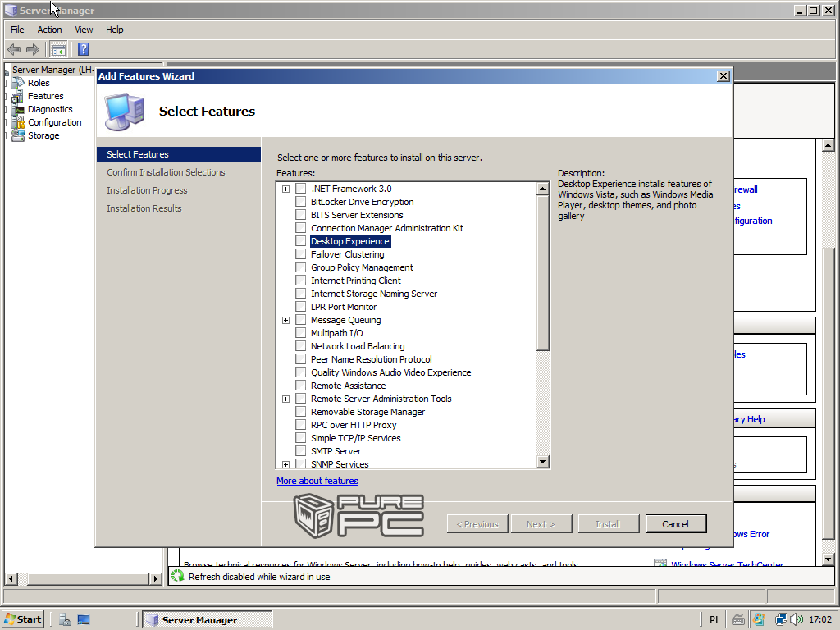Screen dimensions: 840x630
Task: Select the Configuration icon in tree
Action: click(x=18, y=123)
